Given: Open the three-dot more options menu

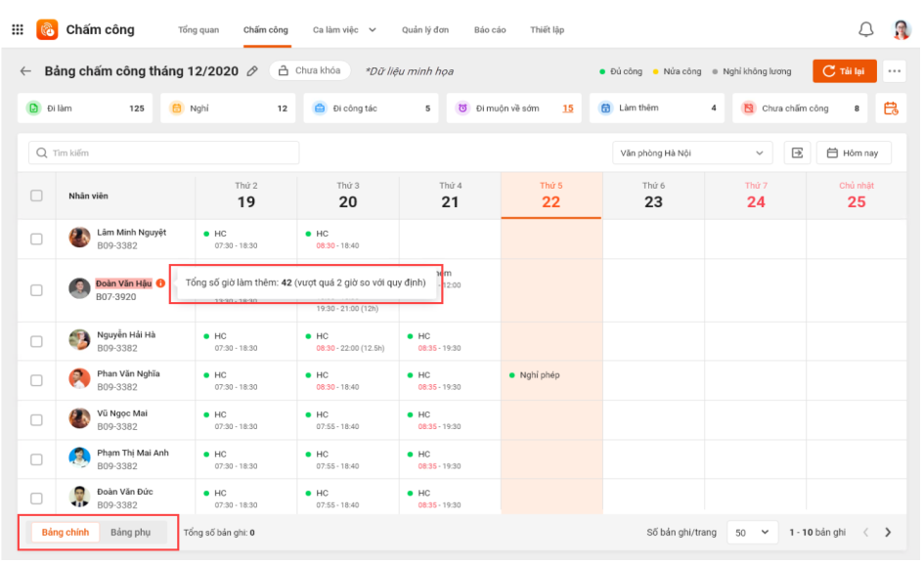Looking at the screenshot, I should tap(894, 71).
